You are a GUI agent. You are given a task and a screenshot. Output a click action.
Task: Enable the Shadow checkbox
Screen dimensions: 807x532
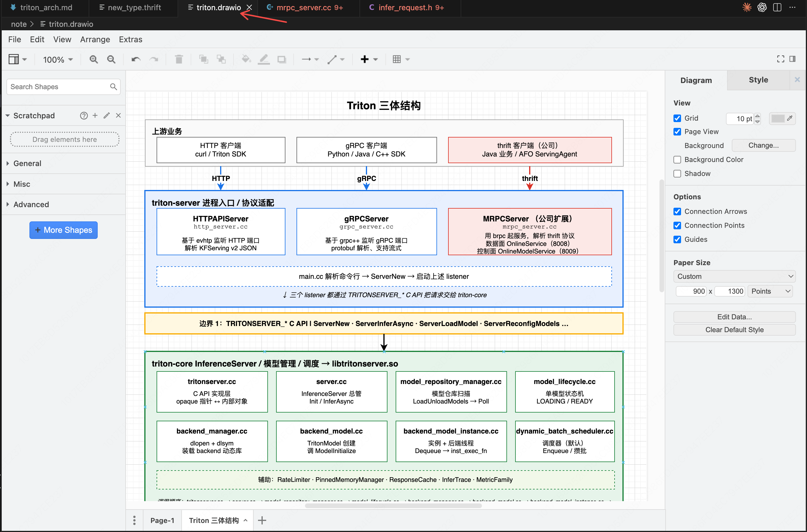pyautogui.click(x=677, y=173)
